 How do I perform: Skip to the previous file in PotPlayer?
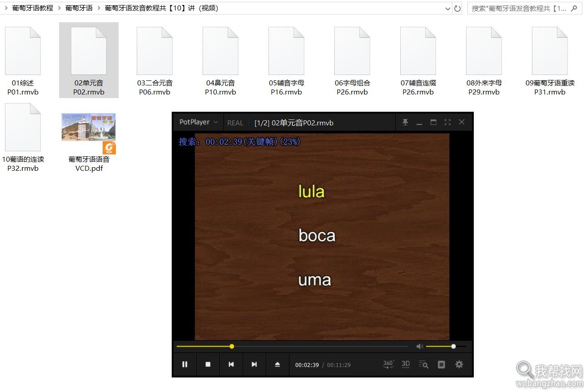click(231, 364)
